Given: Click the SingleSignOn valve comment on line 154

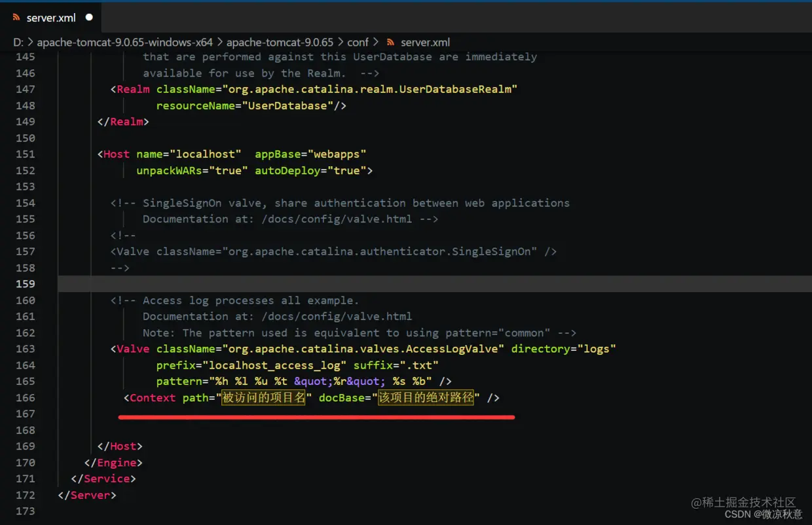Looking at the screenshot, I should (340, 203).
